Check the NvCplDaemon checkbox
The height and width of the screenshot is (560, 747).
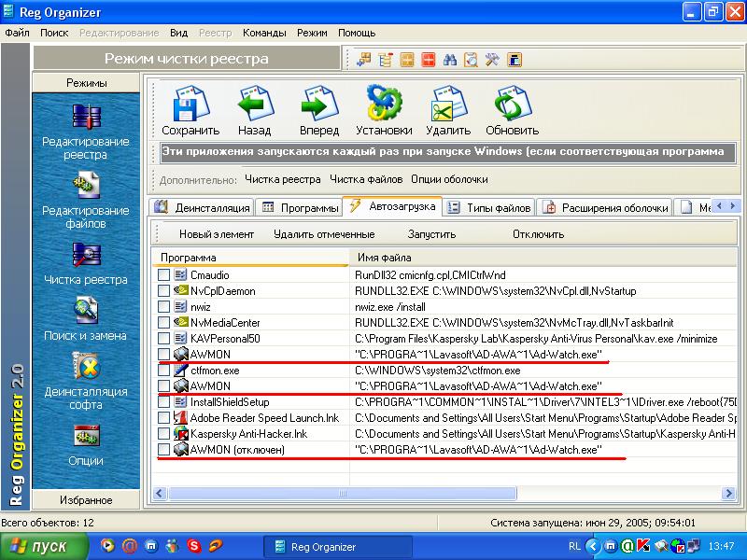(x=164, y=291)
